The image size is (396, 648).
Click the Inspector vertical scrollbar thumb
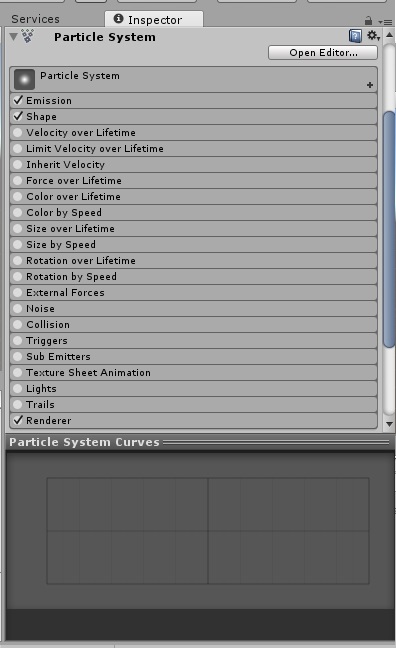click(x=389, y=229)
